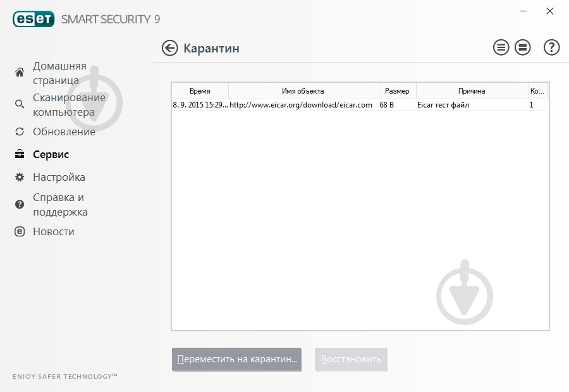Image resolution: width=569 pixels, height=392 pixels.
Task: Click the Восстановить button
Action: (351, 358)
